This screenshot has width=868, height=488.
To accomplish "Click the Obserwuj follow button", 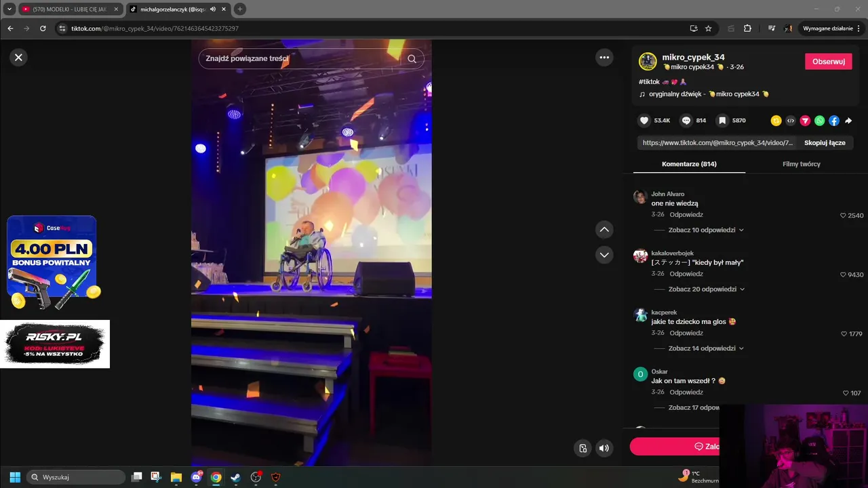I will (828, 62).
